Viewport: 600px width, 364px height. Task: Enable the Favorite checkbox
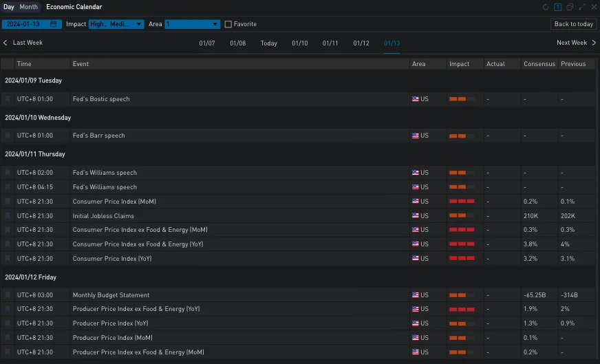tap(228, 24)
